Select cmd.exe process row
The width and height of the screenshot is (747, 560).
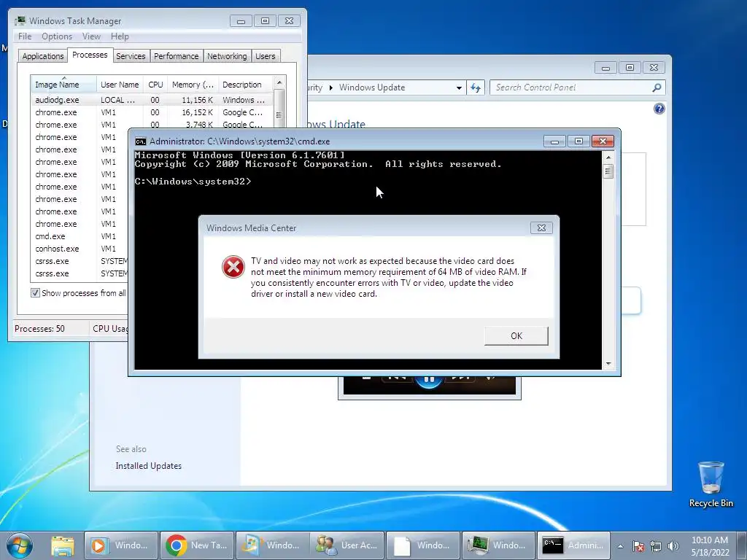point(80,236)
